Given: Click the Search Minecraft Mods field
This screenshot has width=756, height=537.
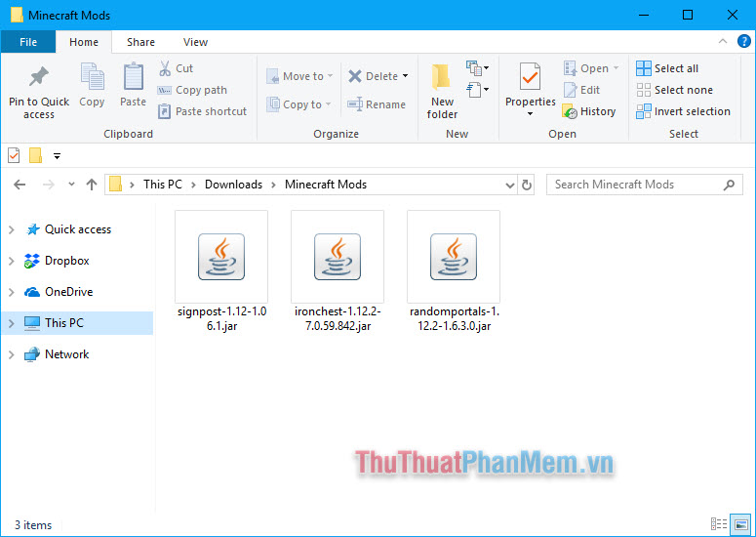Looking at the screenshot, I should 644,185.
